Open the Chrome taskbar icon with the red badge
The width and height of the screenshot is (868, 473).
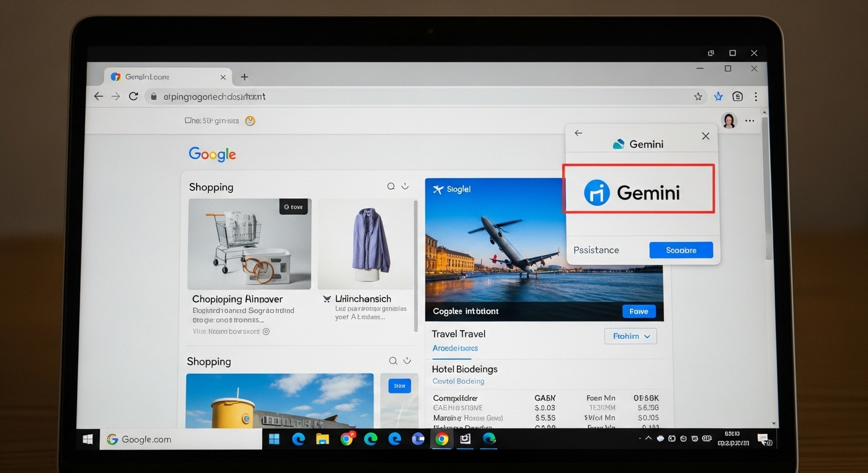tap(347, 439)
